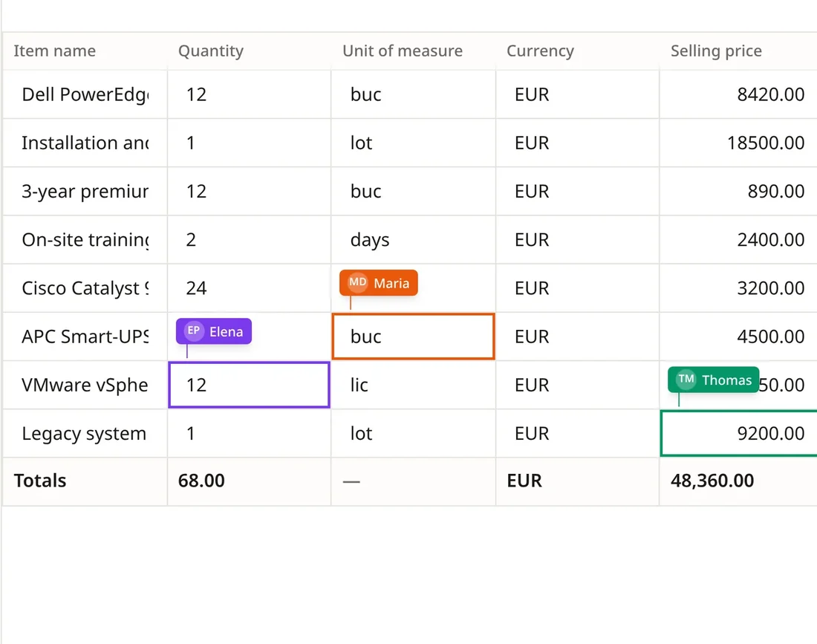Click the Cisco Catalyst item name cell
The height and width of the screenshot is (644, 817).
point(85,288)
